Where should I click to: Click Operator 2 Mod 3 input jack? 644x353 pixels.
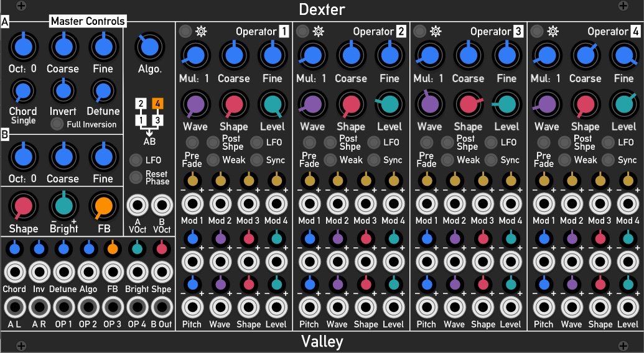click(365, 204)
